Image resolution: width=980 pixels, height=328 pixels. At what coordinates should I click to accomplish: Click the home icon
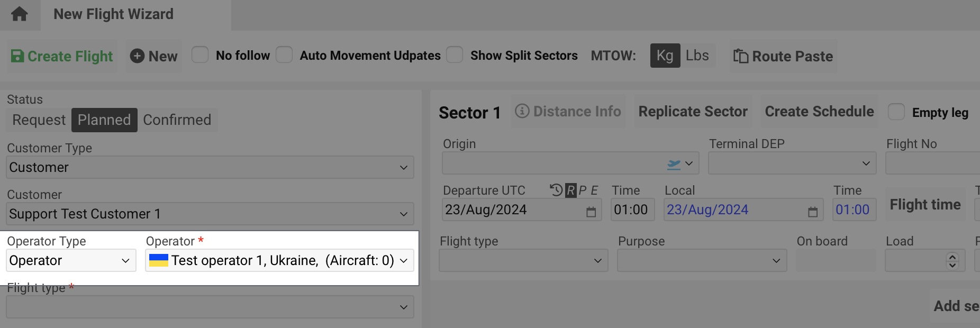point(20,14)
